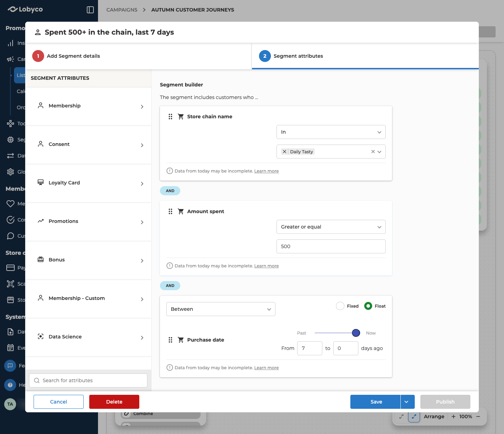Click the red Delete button
Image resolution: width=504 pixels, height=434 pixels.
click(x=114, y=402)
